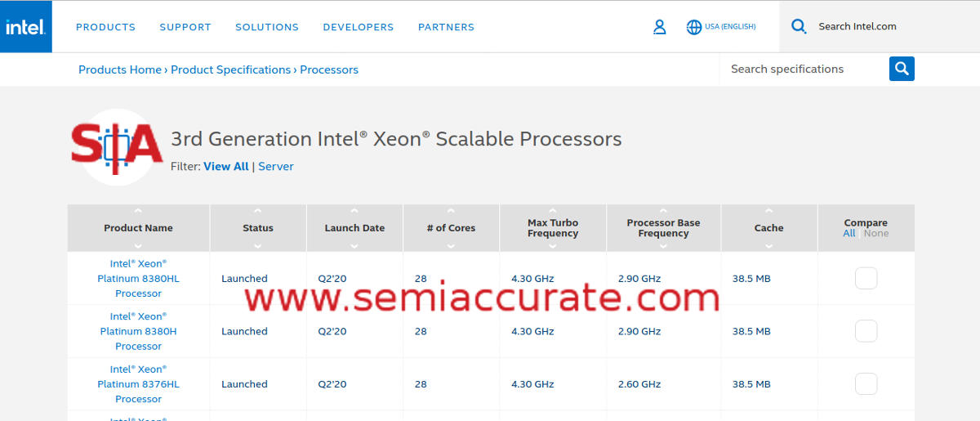980x421 pixels.
Task: Click the magnifier icon beside Search Intel.com
Action: [x=799, y=26]
